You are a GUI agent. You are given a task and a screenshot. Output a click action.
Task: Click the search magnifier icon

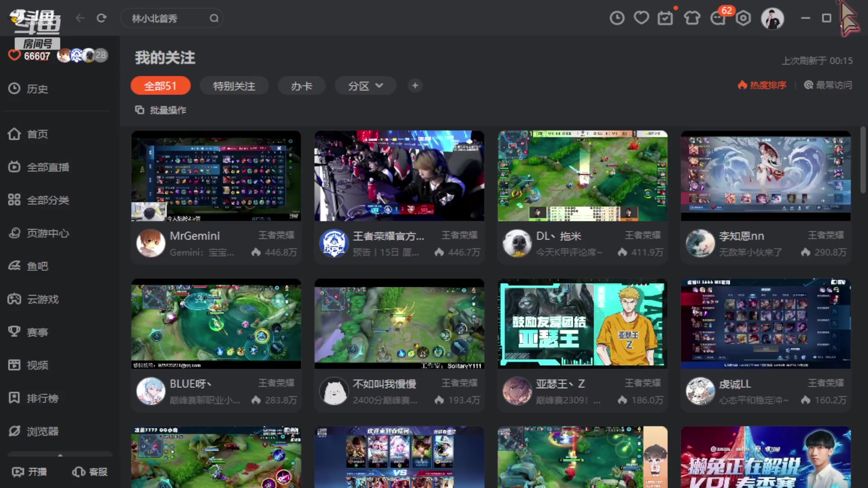214,19
